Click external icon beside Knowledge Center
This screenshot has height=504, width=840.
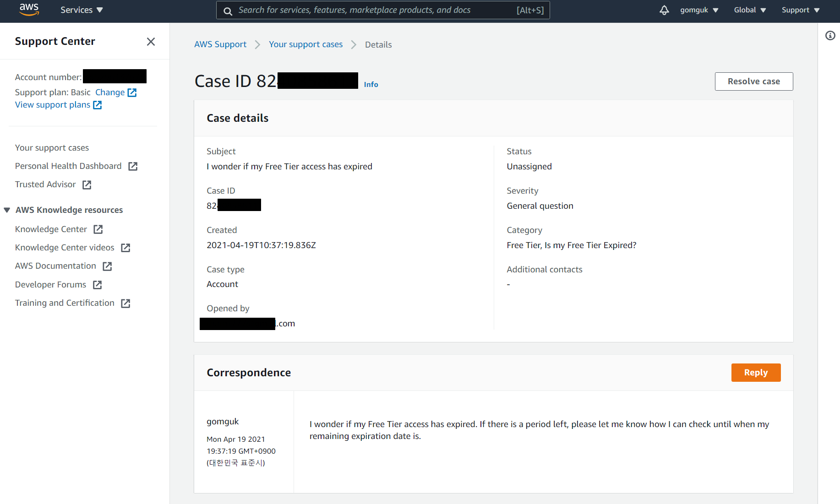tap(98, 229)
